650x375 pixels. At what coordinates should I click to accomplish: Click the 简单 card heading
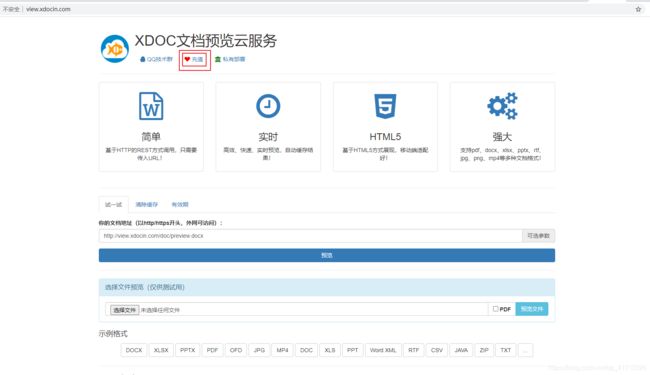click(151, 137)
